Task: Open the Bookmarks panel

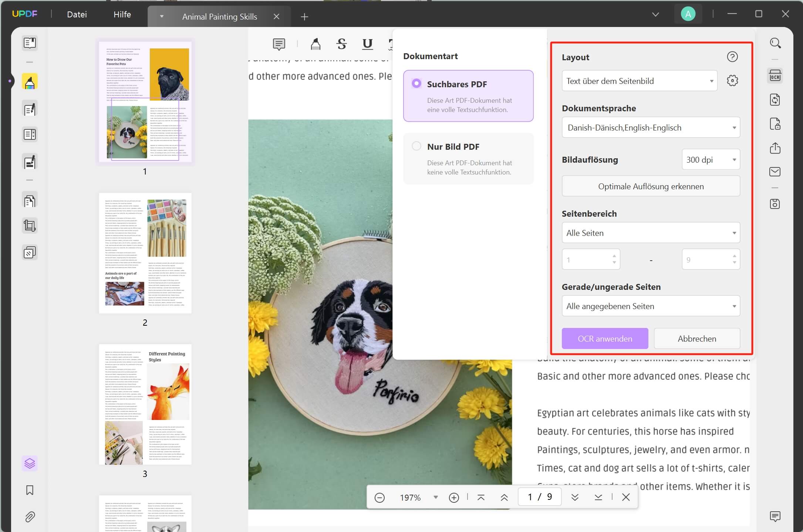Action: pos(30,490)
